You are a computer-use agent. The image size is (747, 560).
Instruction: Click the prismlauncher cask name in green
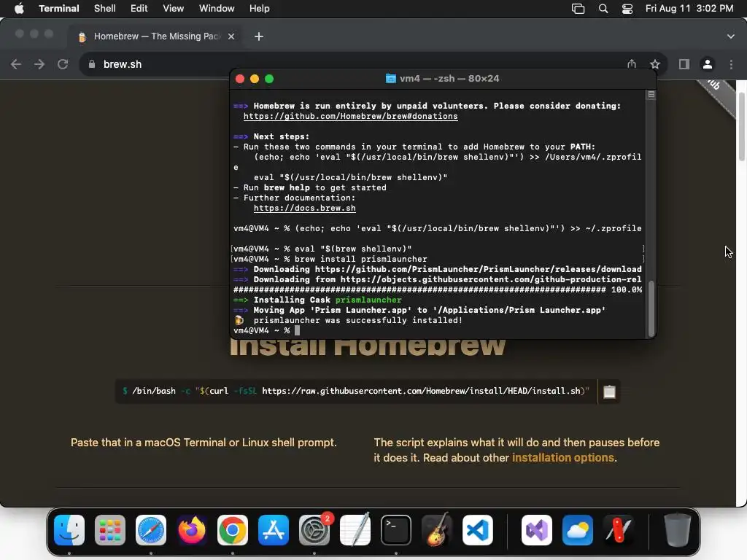tap(368, 300)
